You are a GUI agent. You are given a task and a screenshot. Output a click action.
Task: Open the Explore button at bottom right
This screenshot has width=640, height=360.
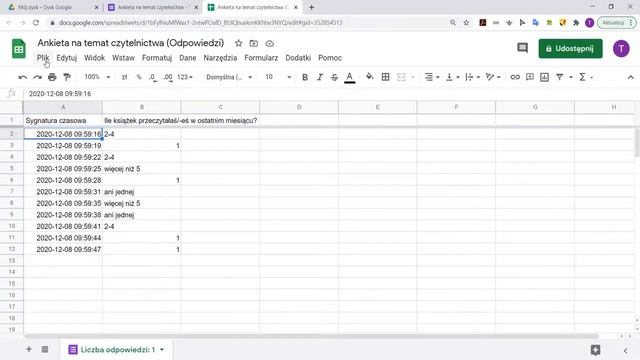(595, 350)
